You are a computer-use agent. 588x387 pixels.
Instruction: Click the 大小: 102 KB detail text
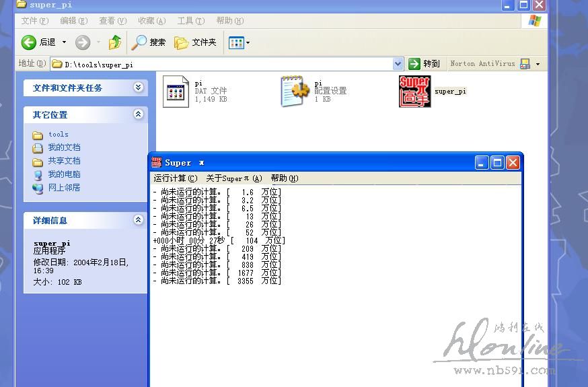pos(57,282)
